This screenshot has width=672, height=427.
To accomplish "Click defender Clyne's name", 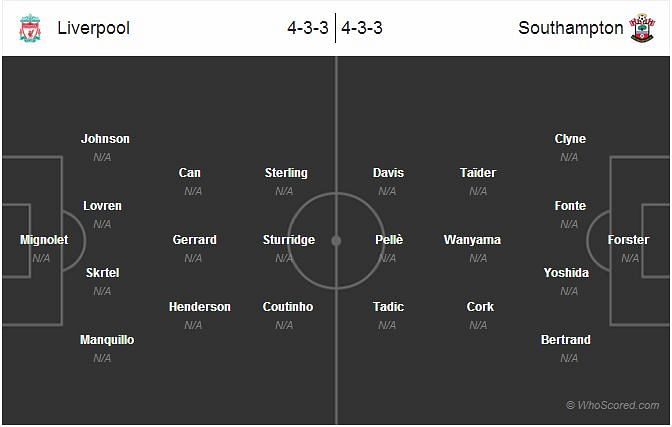I will (x=570, y=139).
